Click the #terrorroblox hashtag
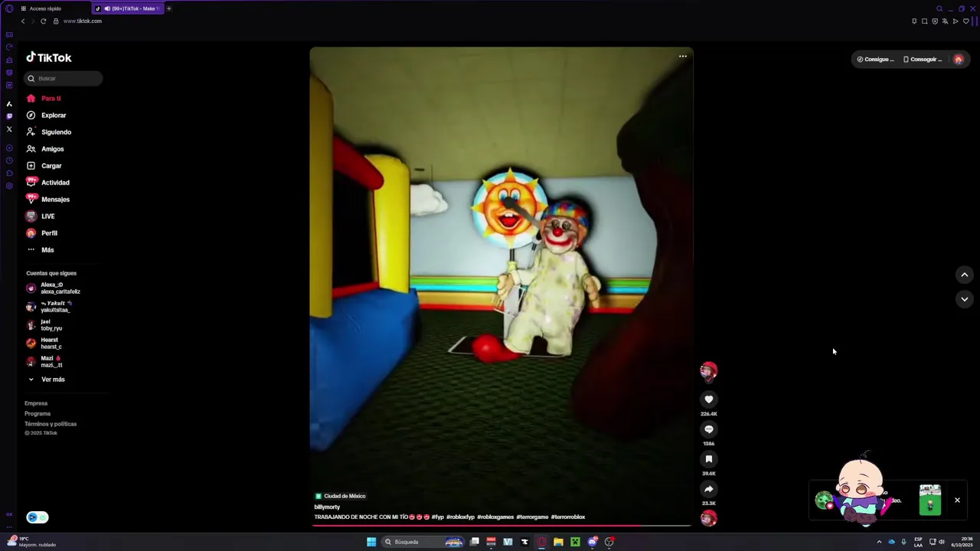Screen dimensions: 980x551 coord(568,517)
